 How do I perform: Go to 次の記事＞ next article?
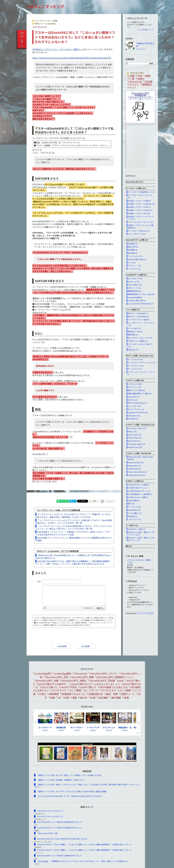(x=86, y=646)
